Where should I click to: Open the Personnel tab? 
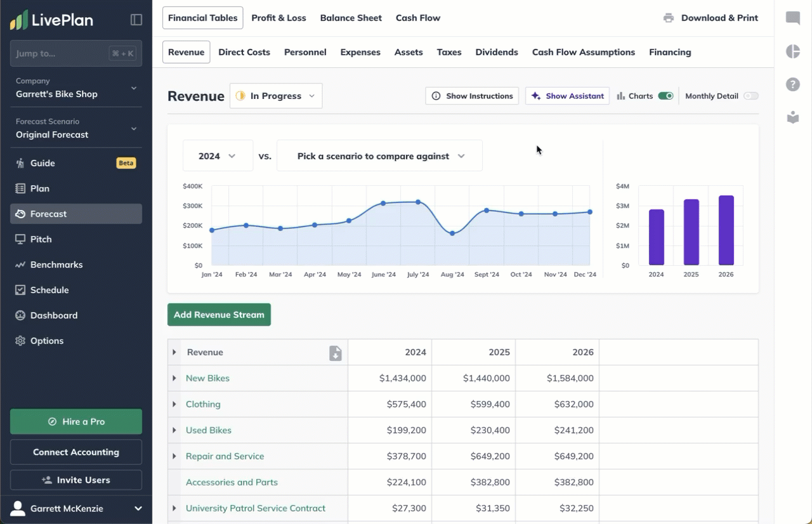pyautogui.click(x=305, y=52)
